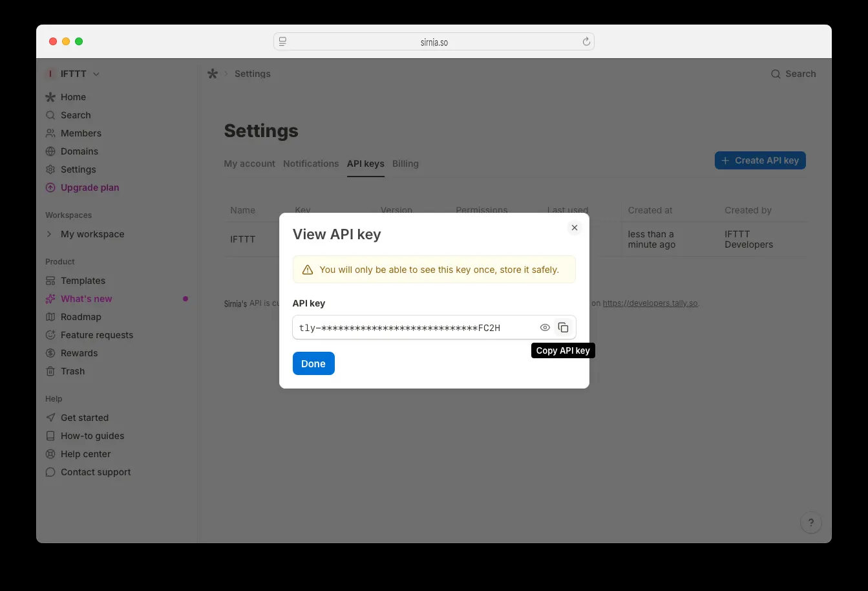Click the sirnia.so address bar
This screenshot has width=868, height=591.
pyautogui.click(x=434, y=41)
